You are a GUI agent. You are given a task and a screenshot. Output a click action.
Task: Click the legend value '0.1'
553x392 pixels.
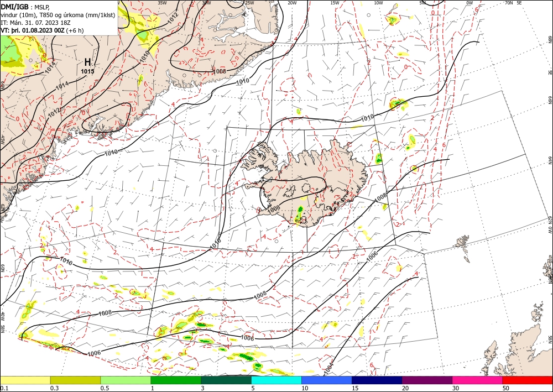3,388
